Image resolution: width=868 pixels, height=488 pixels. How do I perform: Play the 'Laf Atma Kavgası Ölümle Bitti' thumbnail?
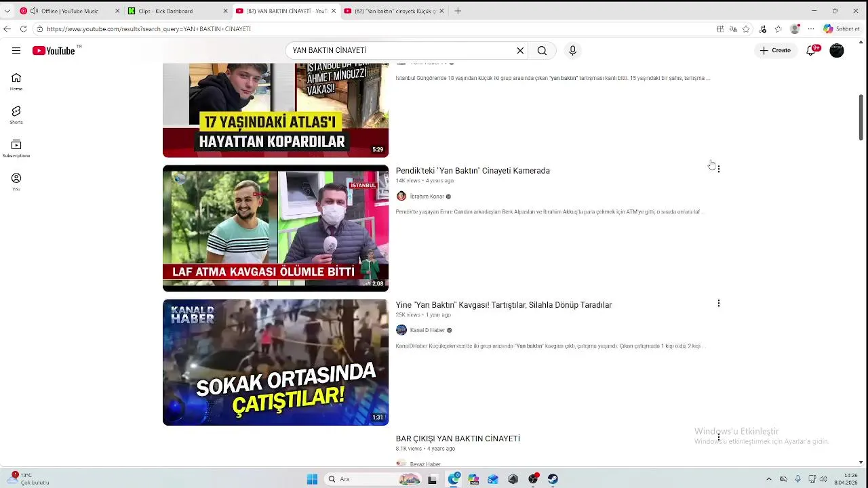point(275,228)
